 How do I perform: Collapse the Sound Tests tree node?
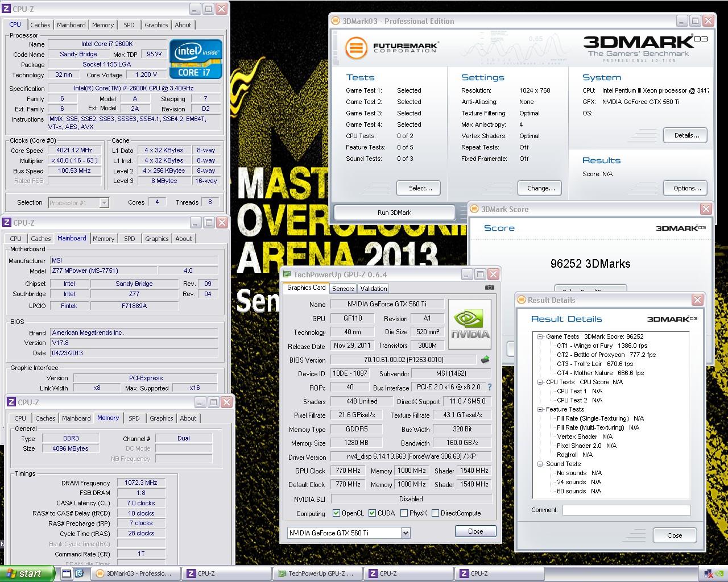(x=540, y=464)
